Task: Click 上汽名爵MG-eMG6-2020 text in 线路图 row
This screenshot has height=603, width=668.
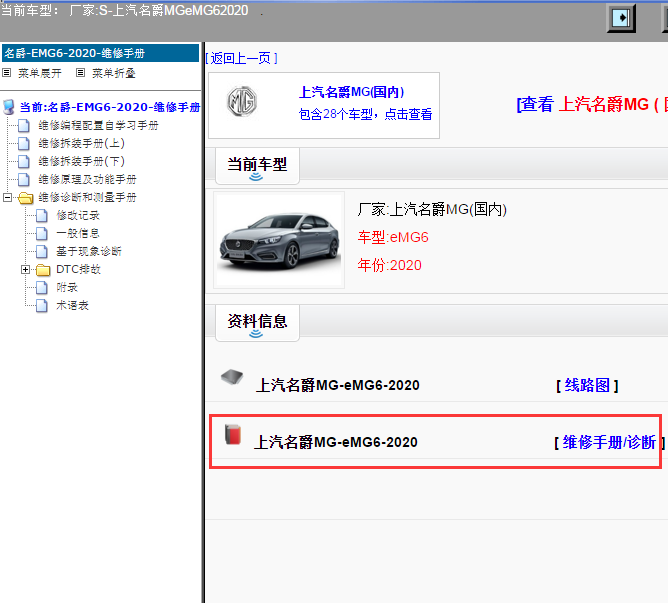Action: coord(337,385)
